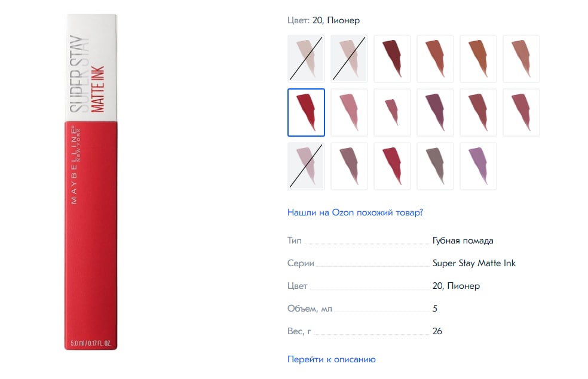
Task: Pick the purple lavender swatch in bottom row
Action: click(x=478, y=167)
